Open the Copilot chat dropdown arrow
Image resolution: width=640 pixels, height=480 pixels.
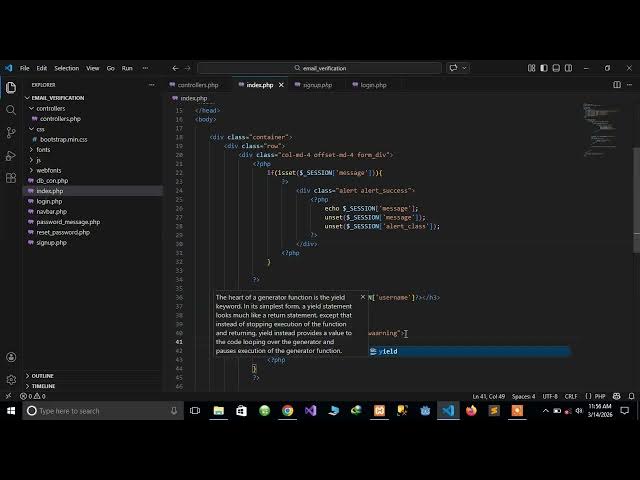pyautogui.click(x=464, y=68)
